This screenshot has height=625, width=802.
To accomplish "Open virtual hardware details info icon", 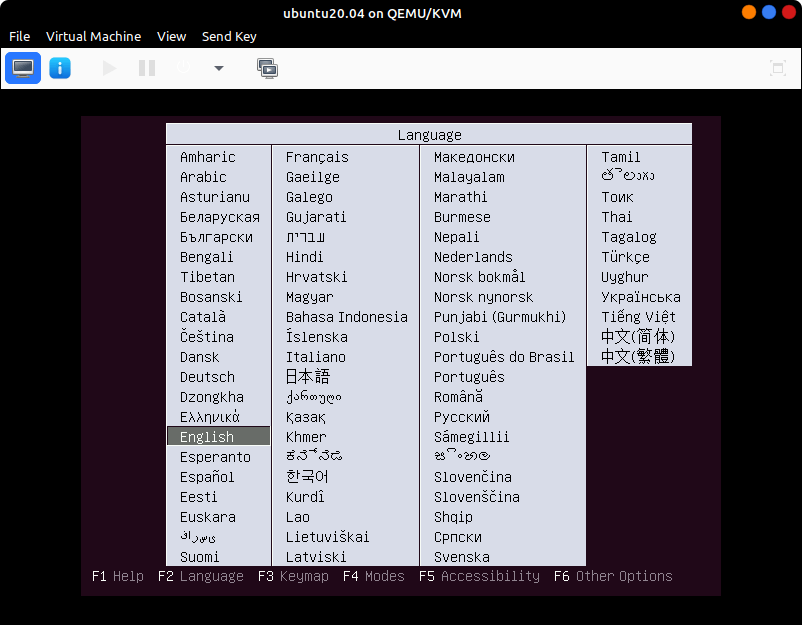I will (60, 68).
